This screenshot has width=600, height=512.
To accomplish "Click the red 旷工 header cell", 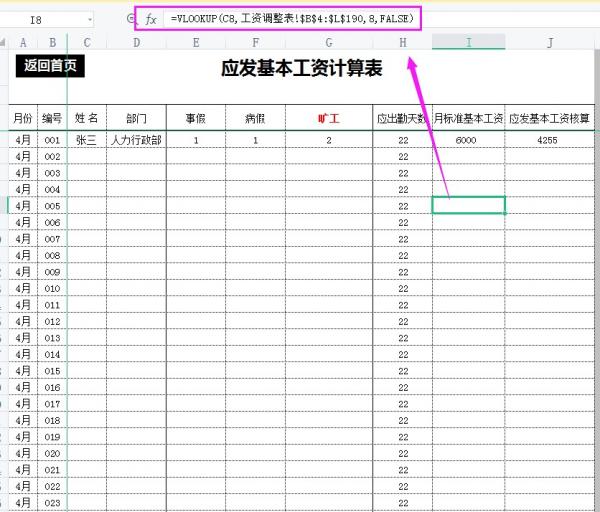I will [x=329, y=118].
